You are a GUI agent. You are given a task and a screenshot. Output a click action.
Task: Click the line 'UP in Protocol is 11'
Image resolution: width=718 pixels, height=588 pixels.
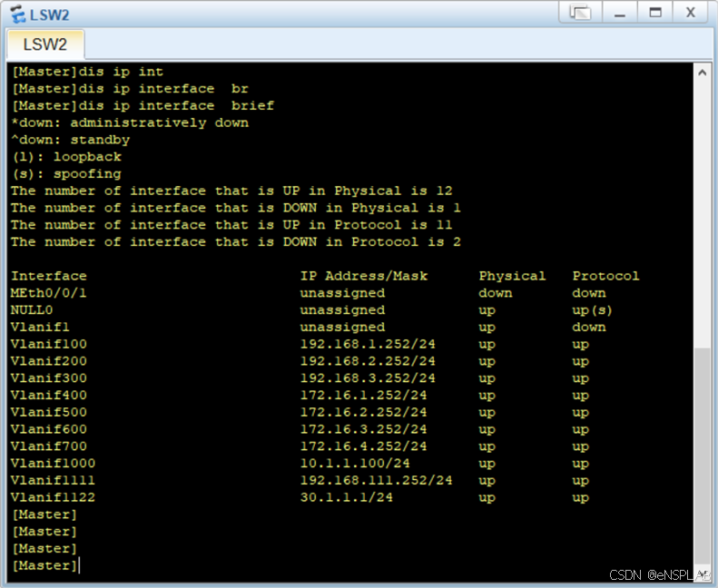pos(231,225)
